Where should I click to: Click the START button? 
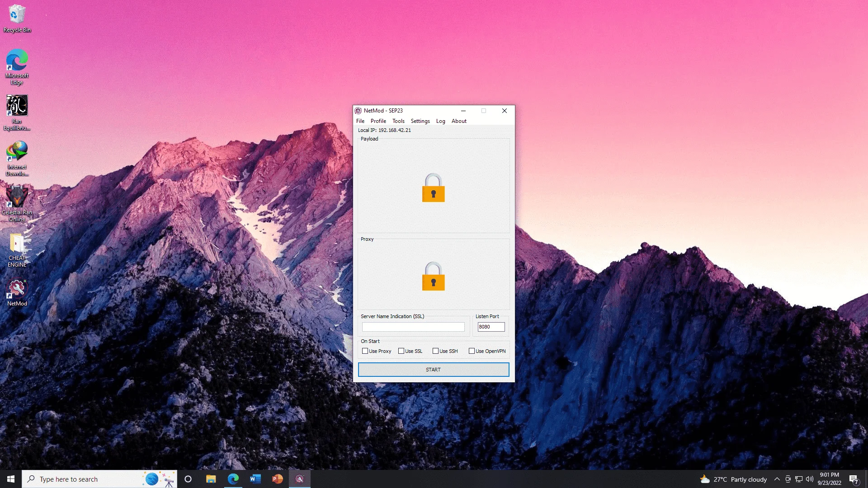pyautogui.click(x=434, y=370)
